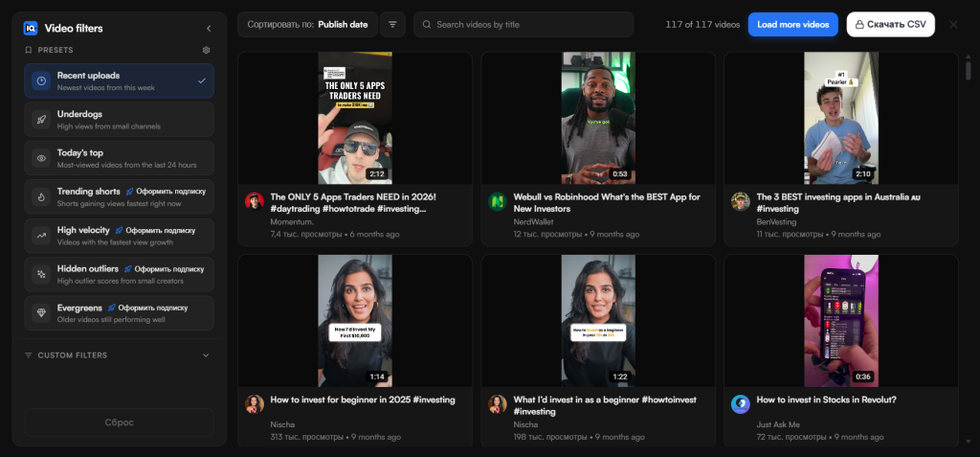Image resolution: width=980 pixels, height=457 pixels.
Task: Click the 'Momentum.' channel name
Action: click(x=292, y=221)
